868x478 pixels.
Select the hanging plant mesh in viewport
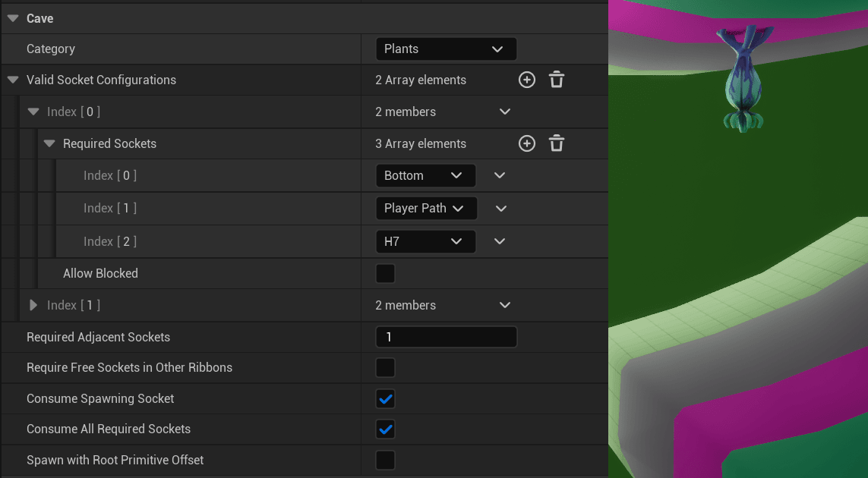pyautogui.click(x=743, y=80)
